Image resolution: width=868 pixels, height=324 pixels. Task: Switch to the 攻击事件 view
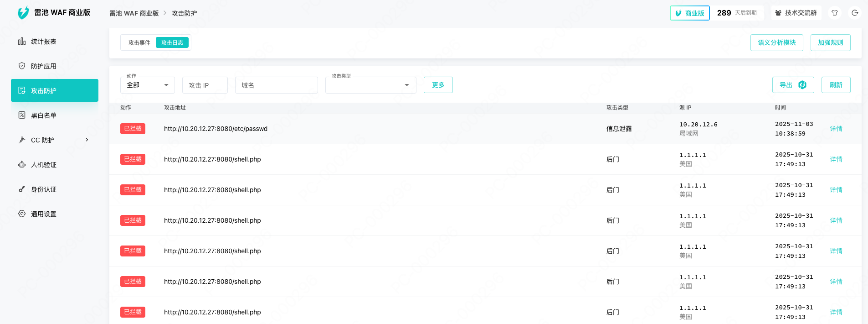pyautogui.click(x=139, y=42)
